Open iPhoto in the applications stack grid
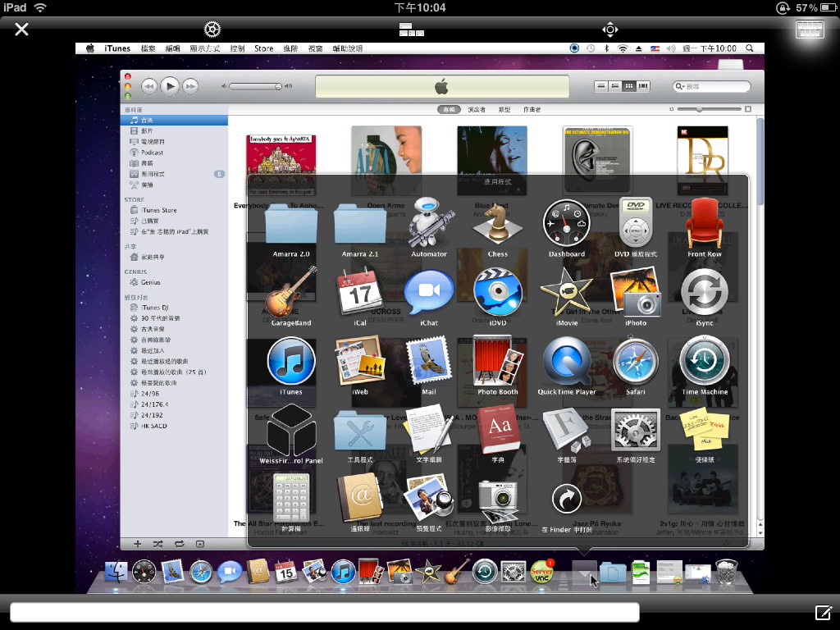Viewport: 840px width, 630px height. point(636,293)
